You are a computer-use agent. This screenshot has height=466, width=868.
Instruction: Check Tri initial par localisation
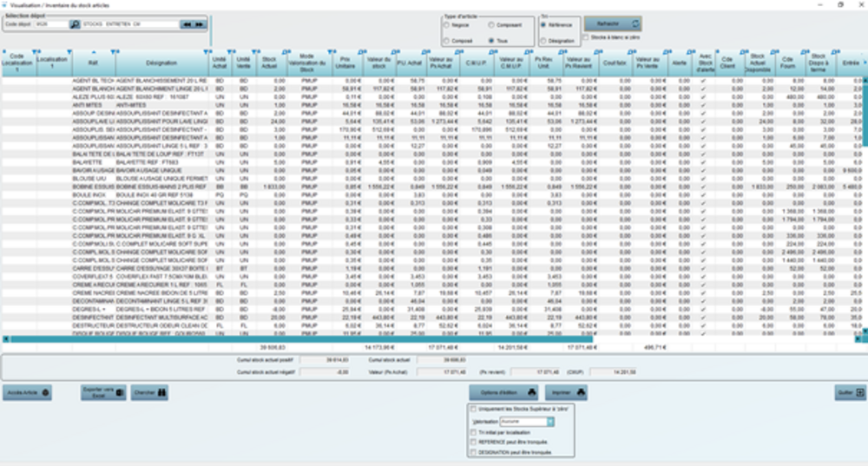473,431
